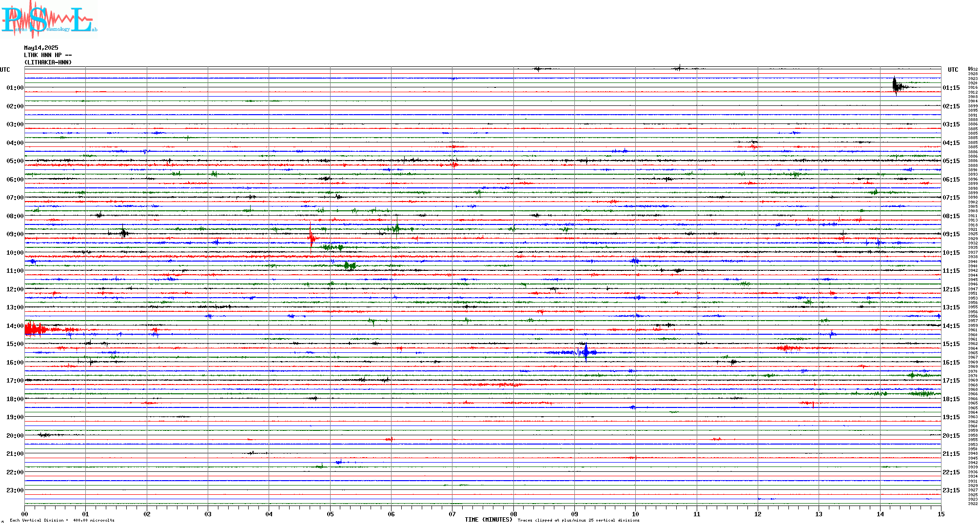Select the 14:00 hour label on left
Screen dimensions: 980x527
(15, 326)
